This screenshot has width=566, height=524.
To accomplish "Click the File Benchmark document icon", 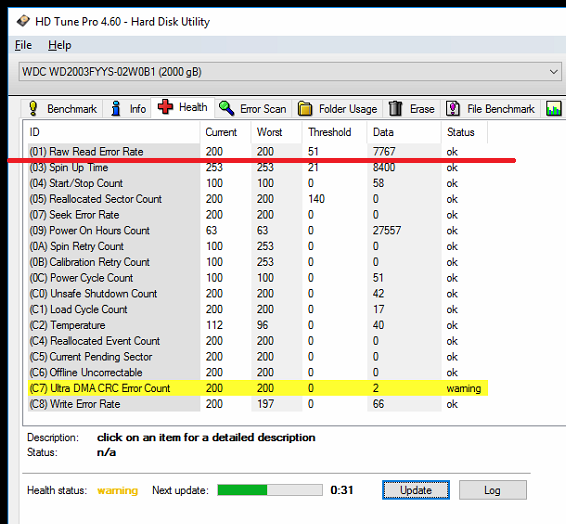I will click(x=453, y=108).
